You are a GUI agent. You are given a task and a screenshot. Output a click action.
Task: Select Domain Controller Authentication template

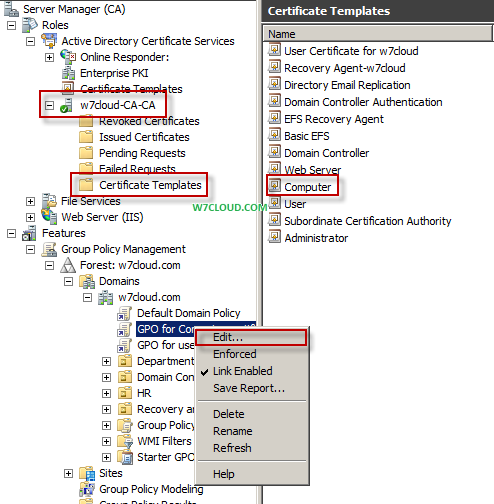(x=363, y=102)
